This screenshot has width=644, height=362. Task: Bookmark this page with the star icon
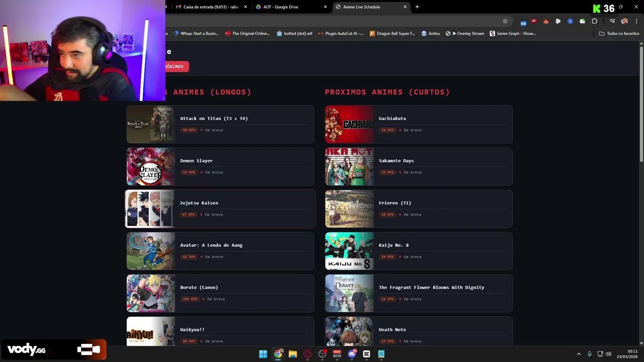click(x=505, y=21)
